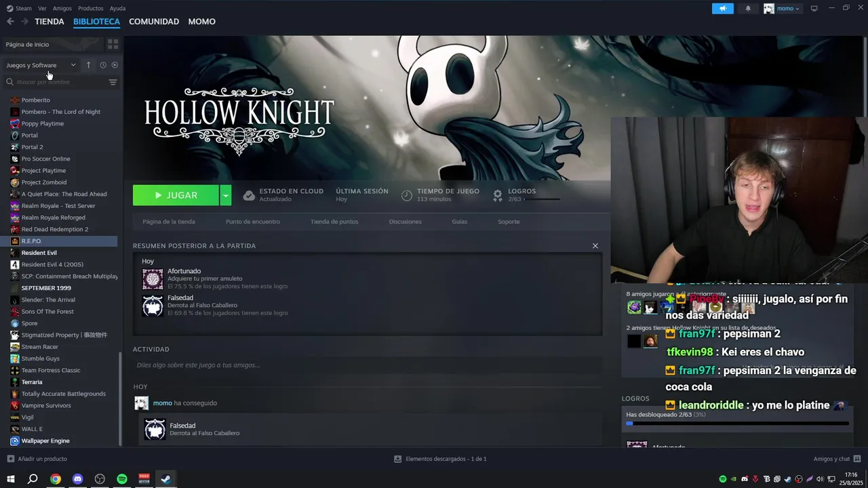The height and width of the screenshot is (488, 868).
Task: Open the Productos menu
Action: pos(90,8)
